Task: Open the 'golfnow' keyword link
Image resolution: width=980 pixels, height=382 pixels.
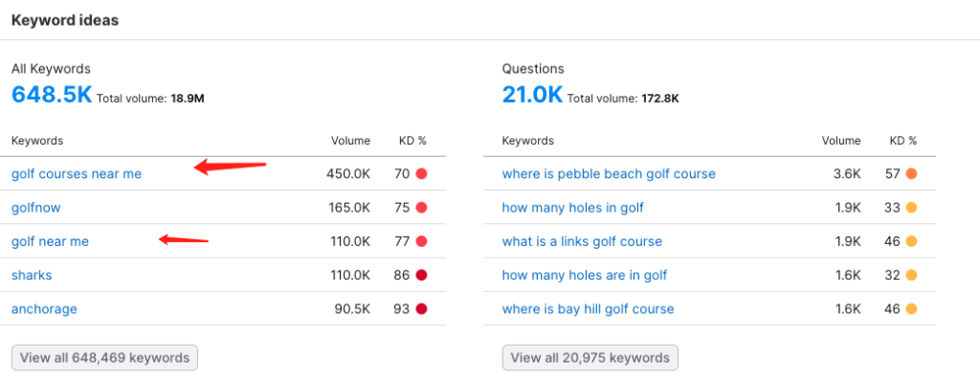Action: pyautogui.click(x=36, y=208)
